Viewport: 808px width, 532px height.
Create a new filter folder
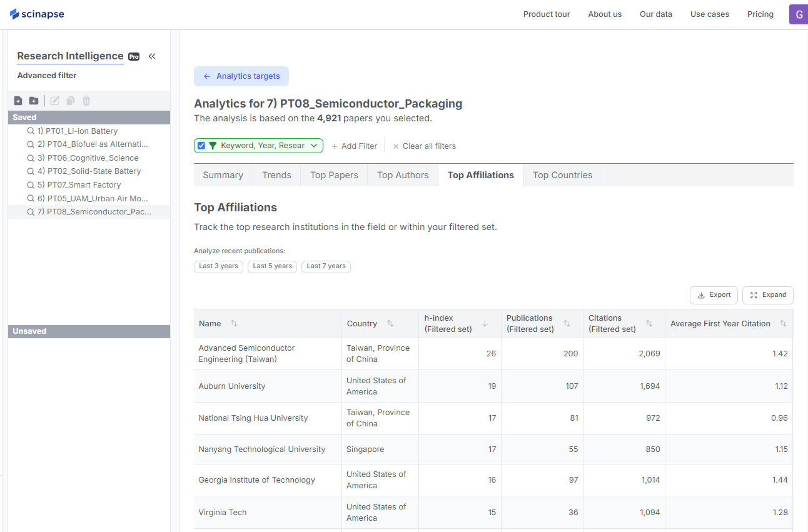33,100
